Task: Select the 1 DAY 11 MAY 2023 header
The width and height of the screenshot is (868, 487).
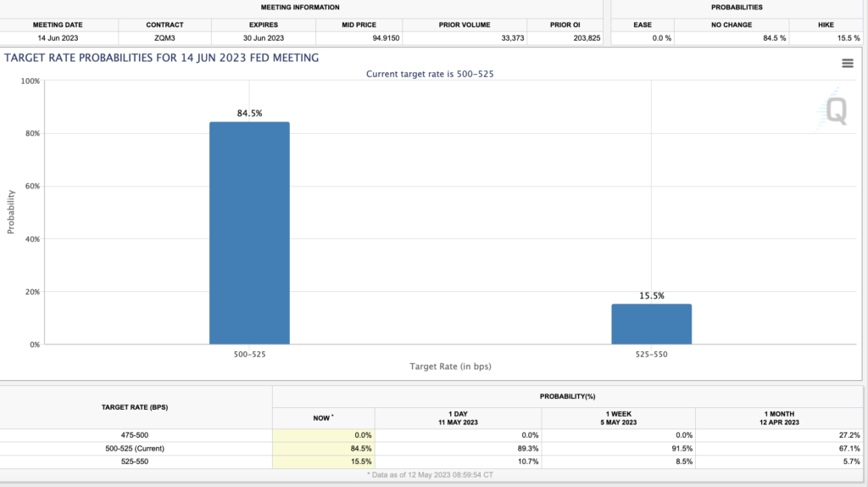Action: coord(458,418)
